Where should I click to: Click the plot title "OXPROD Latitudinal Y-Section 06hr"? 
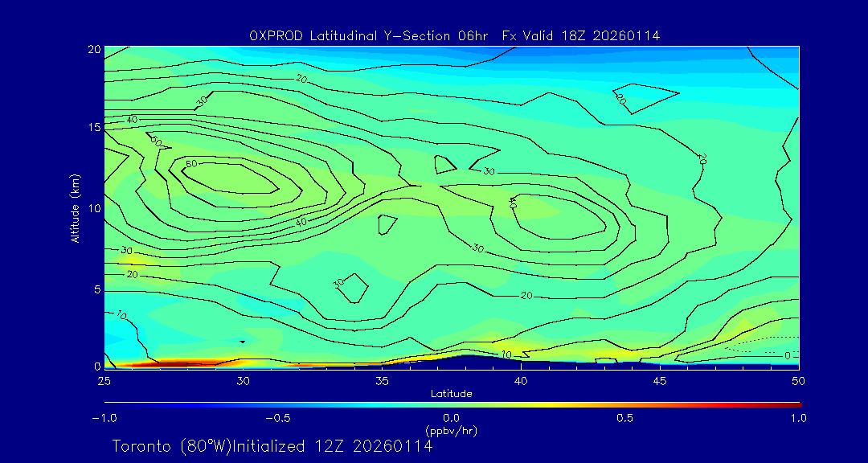coord(368,36)
